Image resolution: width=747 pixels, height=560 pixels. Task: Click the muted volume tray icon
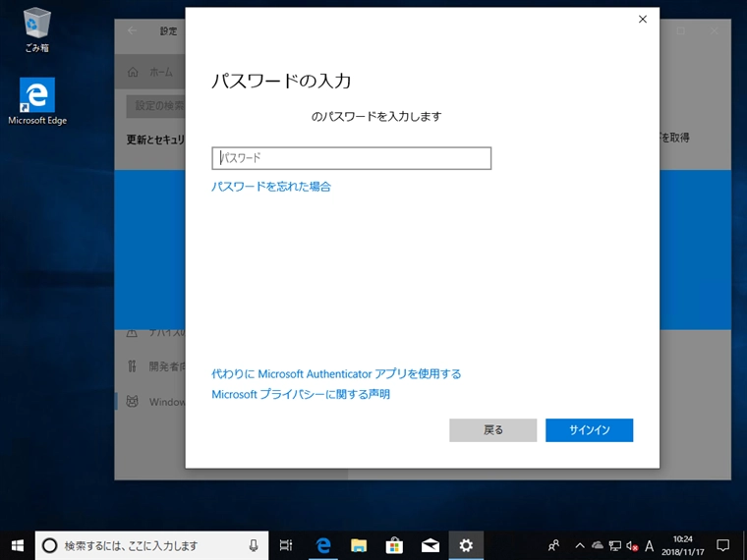[x=632, y=545]
